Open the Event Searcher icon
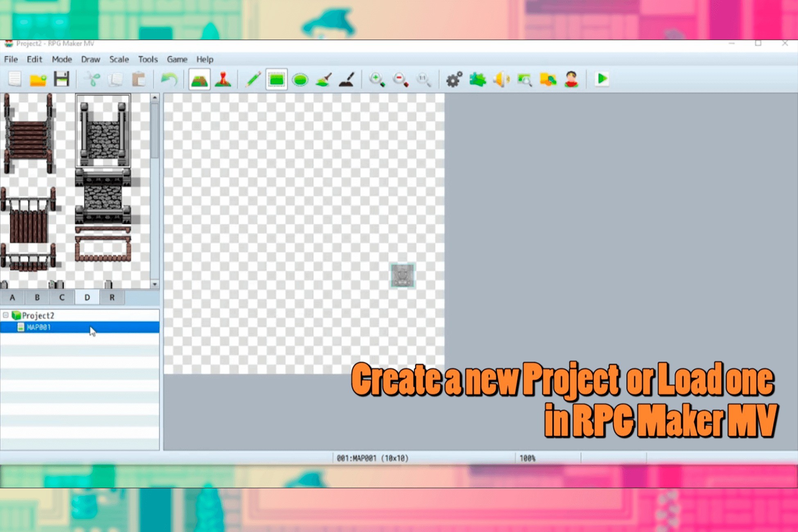The image size is (798, 532). [525, 79]
